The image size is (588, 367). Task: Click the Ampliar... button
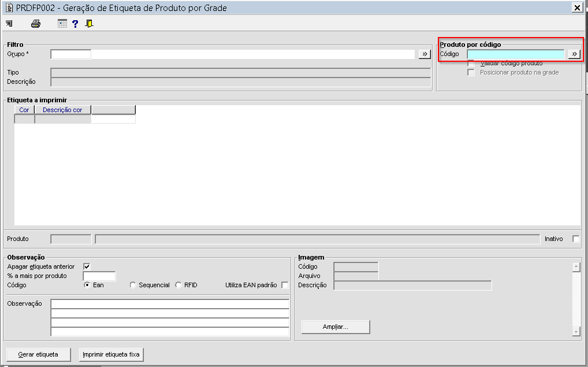pos(336,327)
